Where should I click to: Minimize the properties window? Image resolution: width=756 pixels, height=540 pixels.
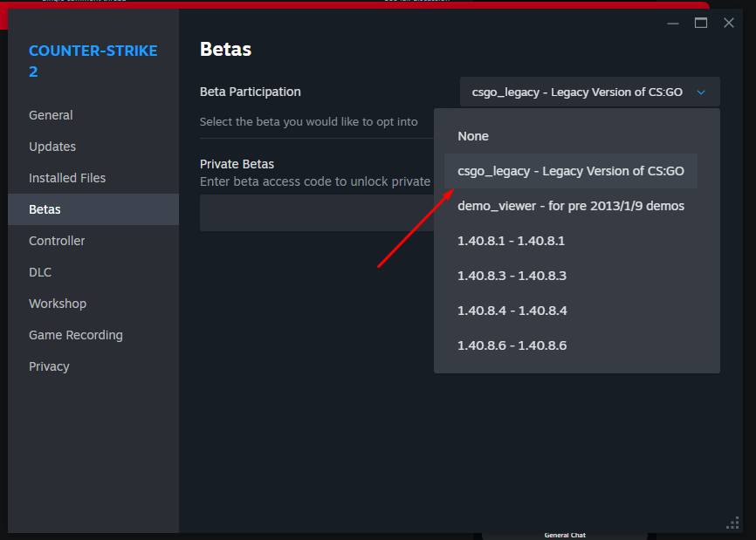click(x=673, y=24)
